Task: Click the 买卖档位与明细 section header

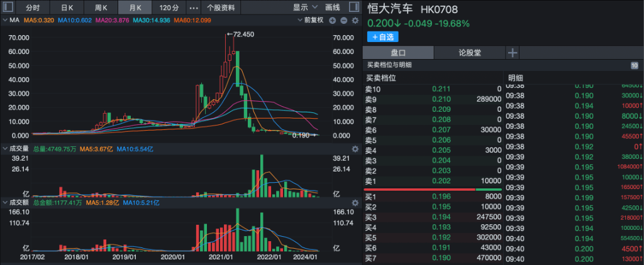Action: [x=389, y=65]
